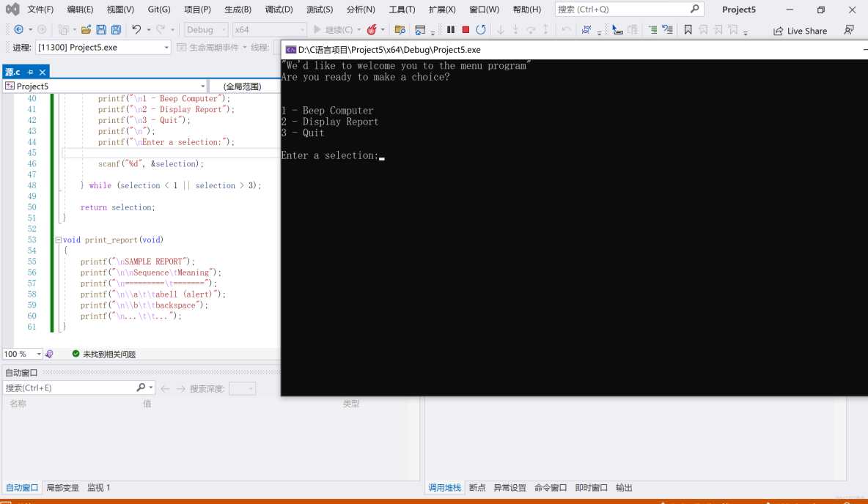Click the pin icon on 源.c tab

pos(30,72)
